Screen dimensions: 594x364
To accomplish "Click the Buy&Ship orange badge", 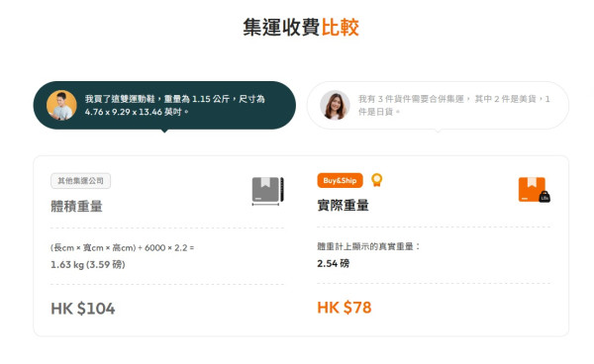I will tap(340, 180).
